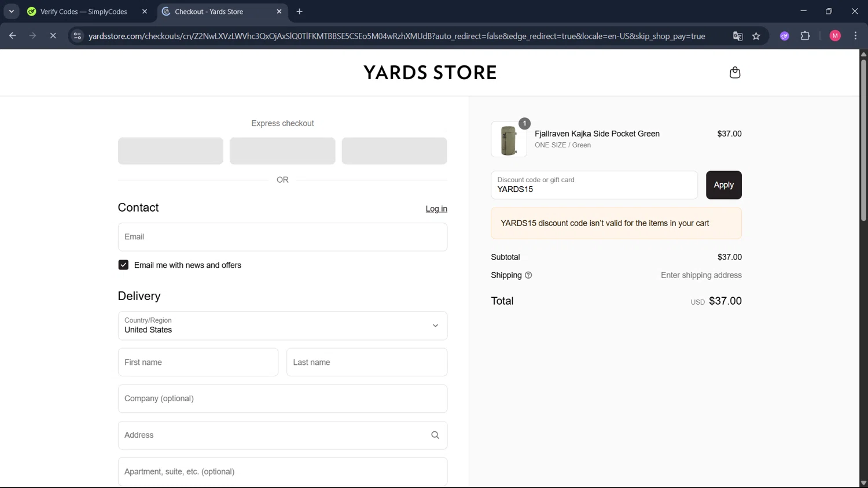Click the Contact section heading
The width and height of the screenshot is (868, 488).
[x=138, y=208]
